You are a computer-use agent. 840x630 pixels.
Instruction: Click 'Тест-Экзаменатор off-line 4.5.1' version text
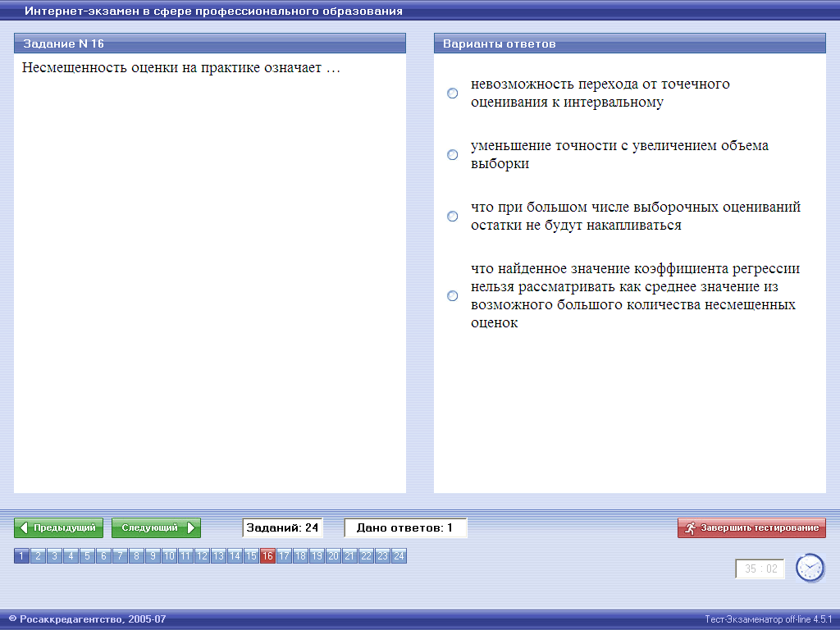click(768, 619)
